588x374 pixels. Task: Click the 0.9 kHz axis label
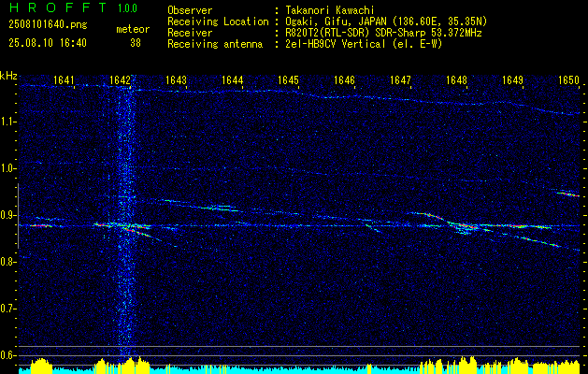7,215
